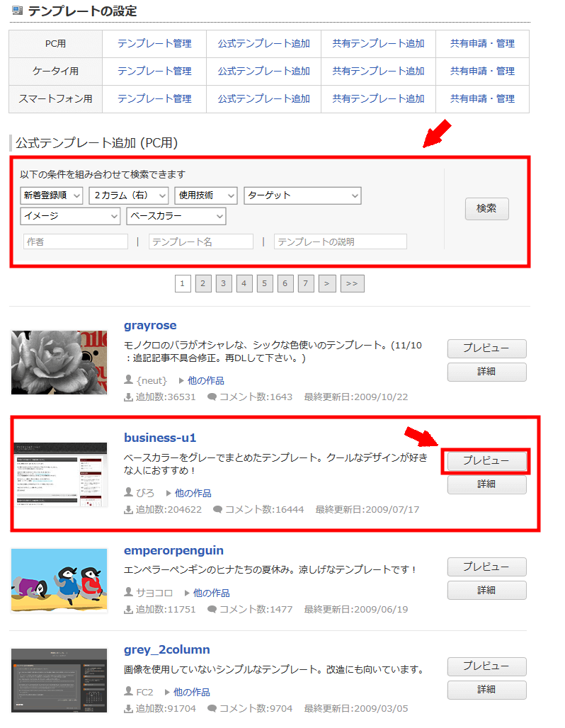Screen dimensions: 565x728
Task: Focus the テンプレート名 input field
Action: pos(201,242)
